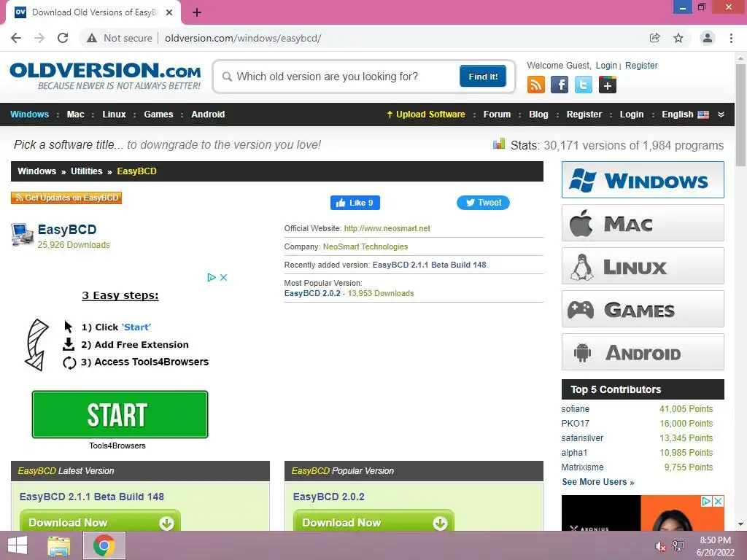Select the Mac nav menu item
Image resolution: width=747 pixels, height=560 pixels.
click(75, 114)
